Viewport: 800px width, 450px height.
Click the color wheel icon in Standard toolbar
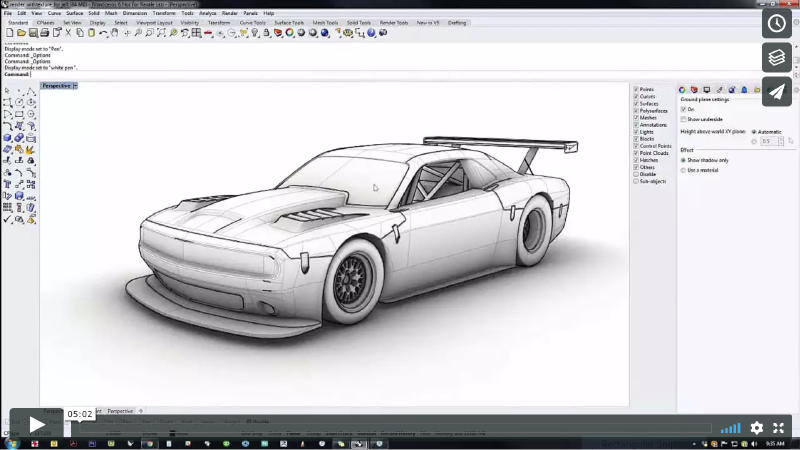(x=289, y=33)
